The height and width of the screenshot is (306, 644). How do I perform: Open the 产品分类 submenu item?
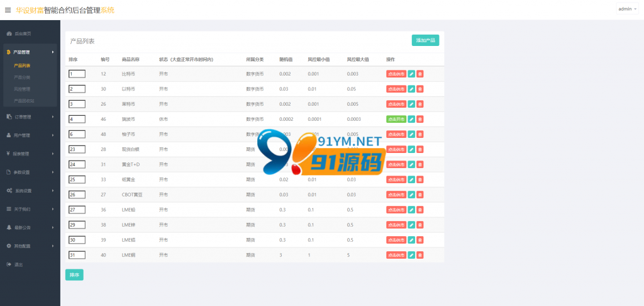[x=22, y=77]
